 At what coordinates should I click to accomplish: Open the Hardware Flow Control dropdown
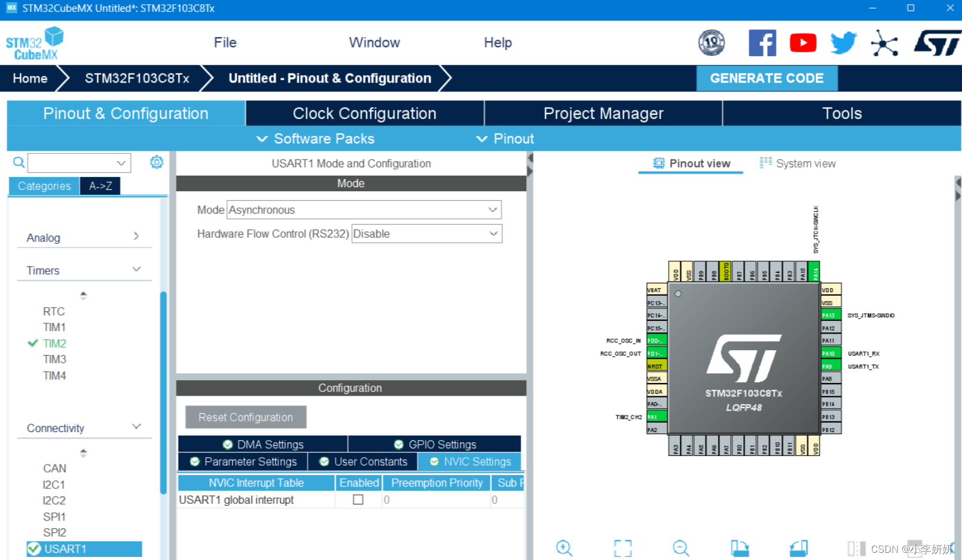[426, 234]
